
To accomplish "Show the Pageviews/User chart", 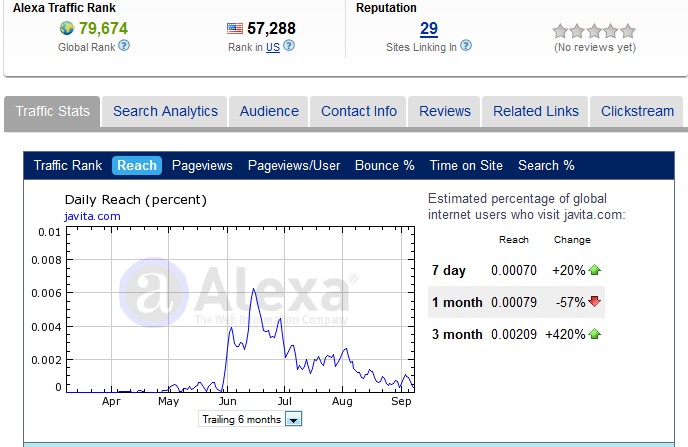I will pos(294,165).
